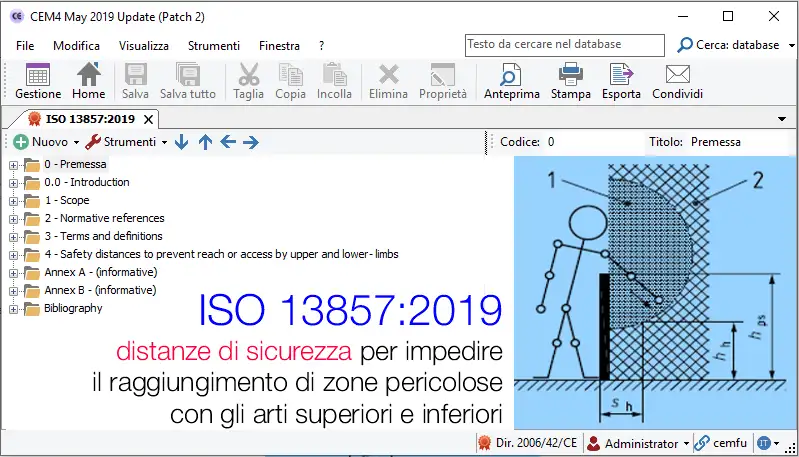Click the Copia toolbar icon

290,74
